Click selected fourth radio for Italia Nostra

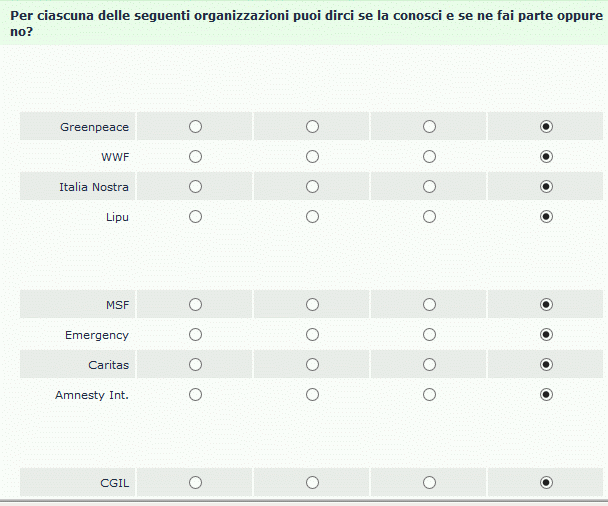(546, 186)
